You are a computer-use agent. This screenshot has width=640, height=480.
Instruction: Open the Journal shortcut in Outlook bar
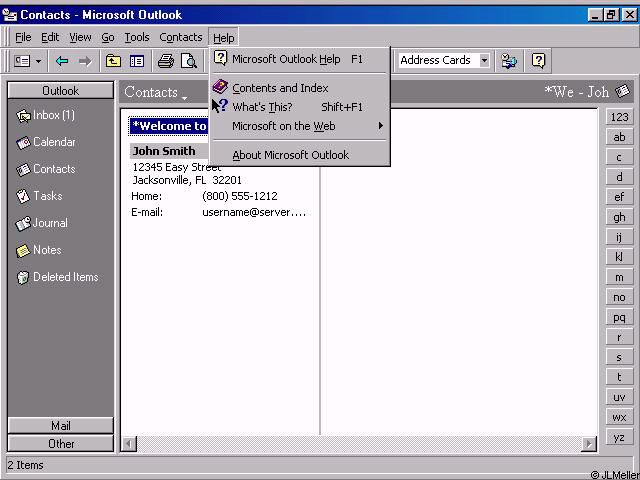tap(42, 223)
